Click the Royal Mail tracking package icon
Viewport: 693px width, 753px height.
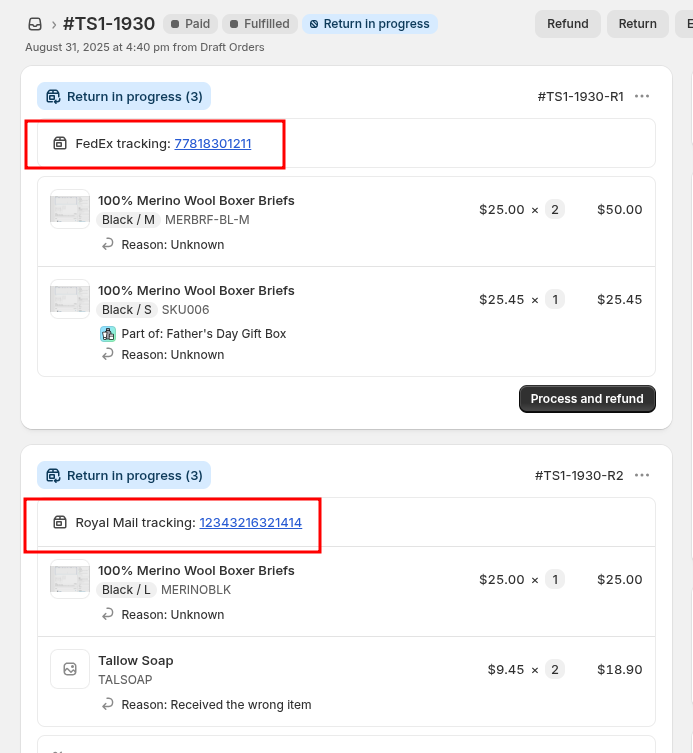[60, 522]
